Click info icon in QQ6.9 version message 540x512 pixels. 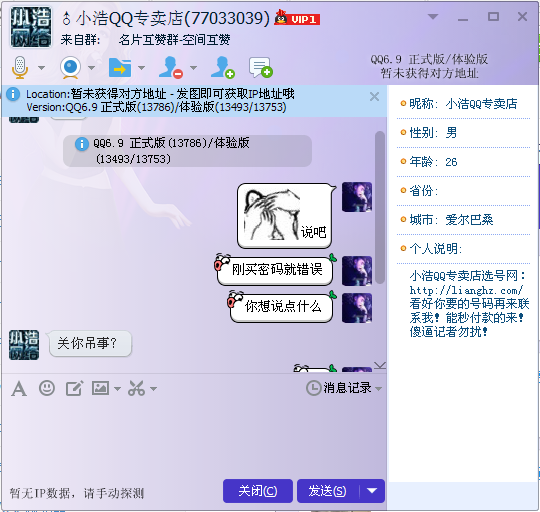(x=82, y=144)
